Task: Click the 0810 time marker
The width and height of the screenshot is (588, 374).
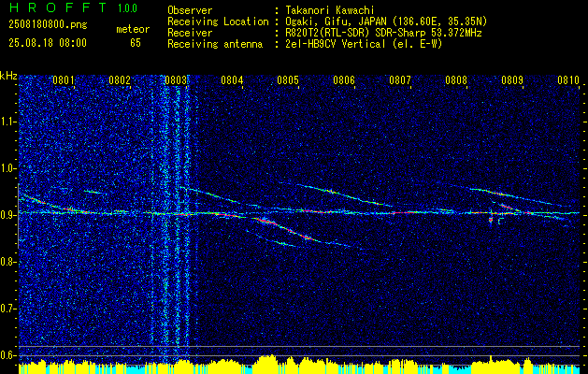Action: [x=568, y=80]
